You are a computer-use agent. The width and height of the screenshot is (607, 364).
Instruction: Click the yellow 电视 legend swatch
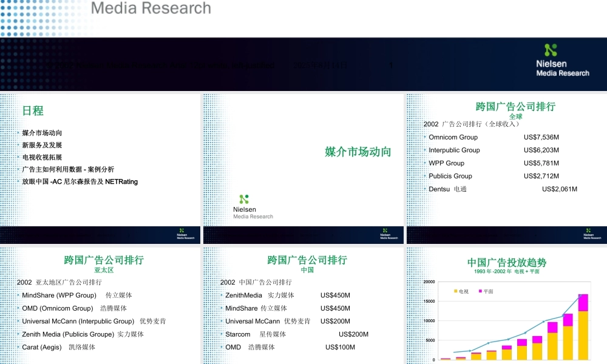[x=456, y=291]
